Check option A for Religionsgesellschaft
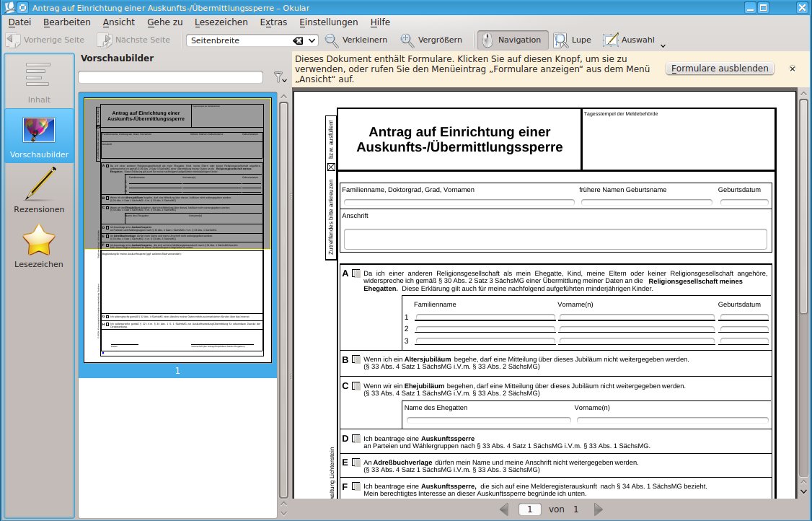Viewport: 812px width, 521px height. pyautogui.click(x=356, y=273)
